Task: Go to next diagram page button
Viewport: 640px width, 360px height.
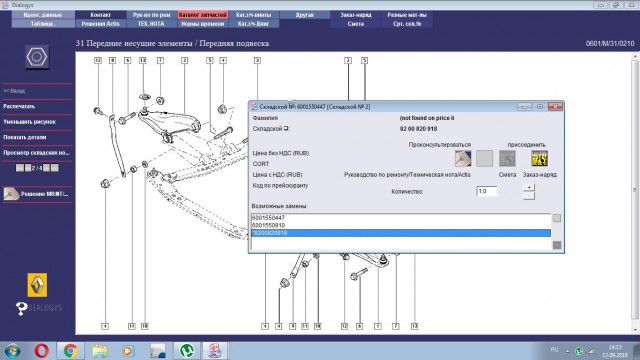Action: [x=47, y=168]
